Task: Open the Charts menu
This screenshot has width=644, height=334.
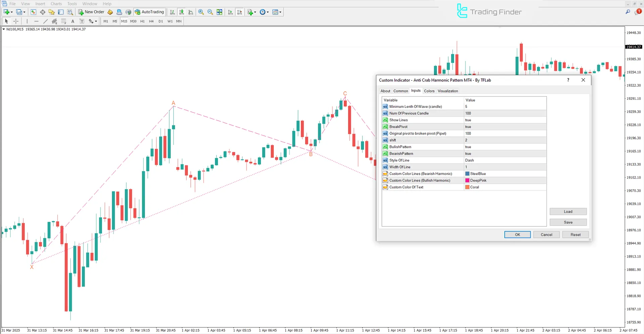Action: (x=56, y=4)
